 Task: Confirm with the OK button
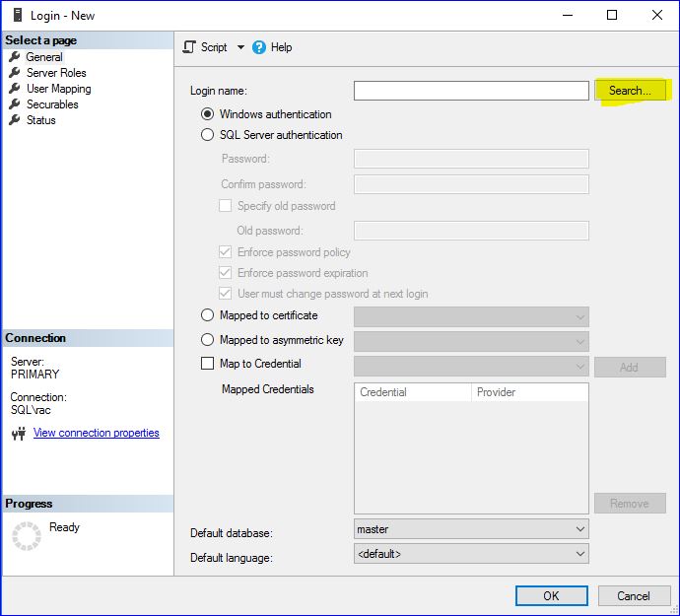[551, 595]
